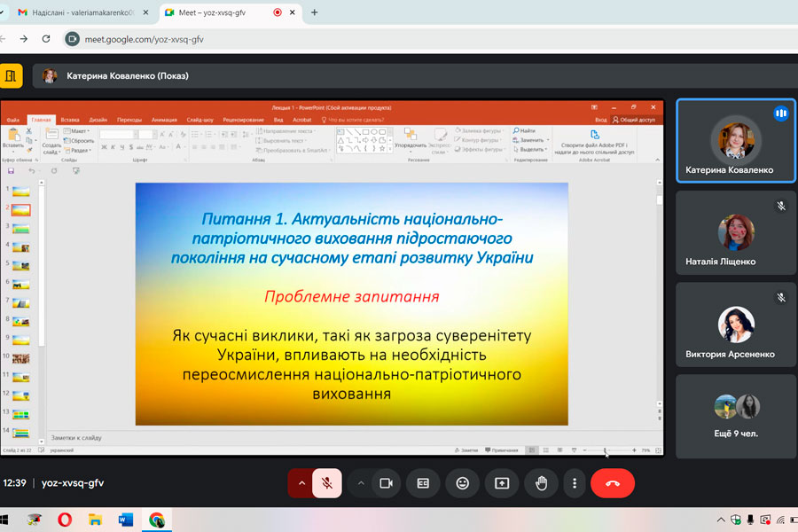Select slide 1 thumbnail
The width and height of the screenshot is (798, 532).
(21, 192)
